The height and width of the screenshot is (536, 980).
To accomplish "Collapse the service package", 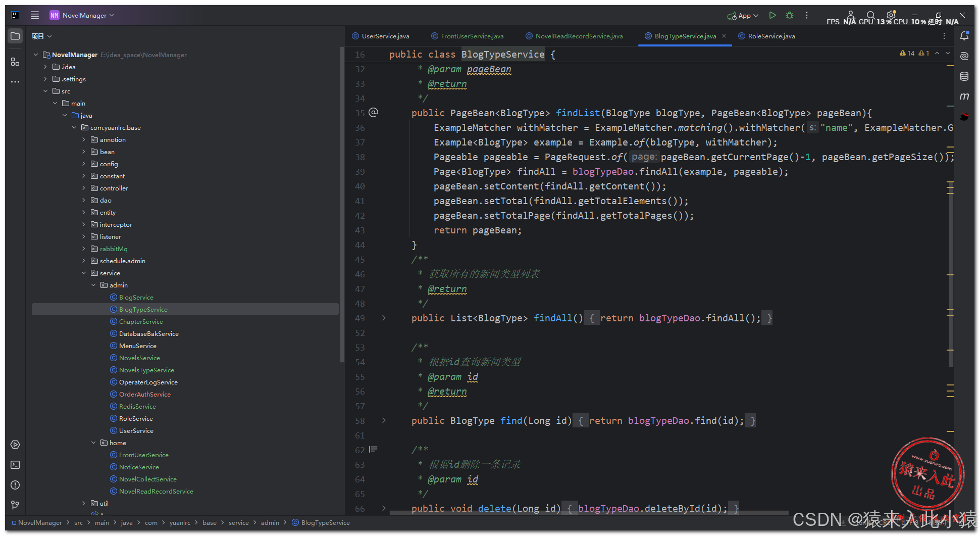I will tap(84, 273).
